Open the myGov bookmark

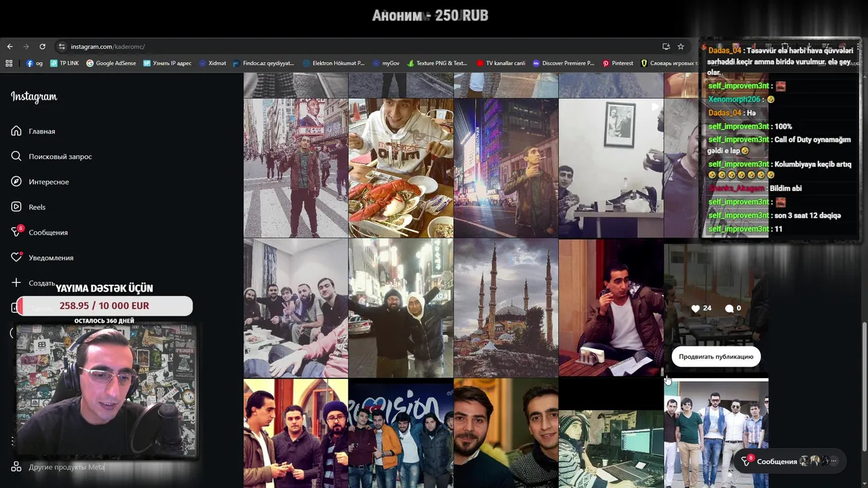[386, 63]
